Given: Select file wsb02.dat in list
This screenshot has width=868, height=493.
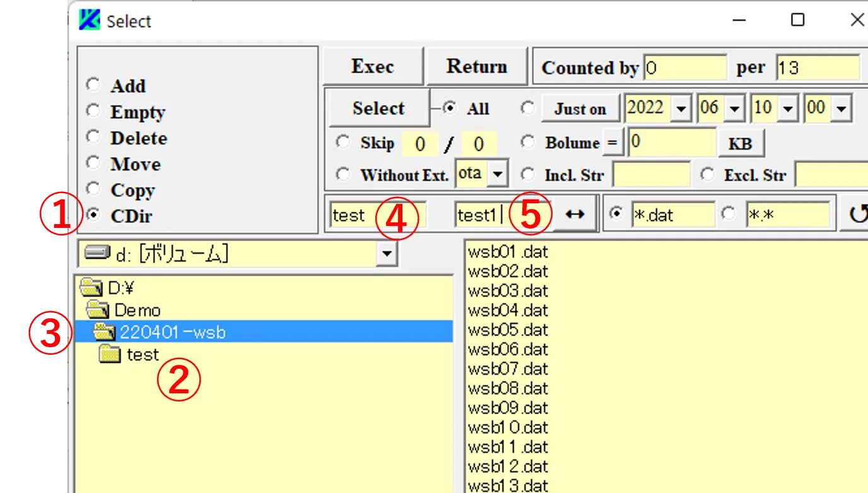Looking at the screenshot, I should click(508, 271).
